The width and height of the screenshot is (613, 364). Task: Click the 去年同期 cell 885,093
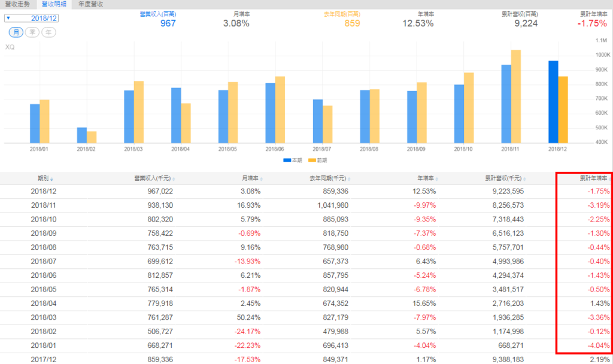[335, 219]
